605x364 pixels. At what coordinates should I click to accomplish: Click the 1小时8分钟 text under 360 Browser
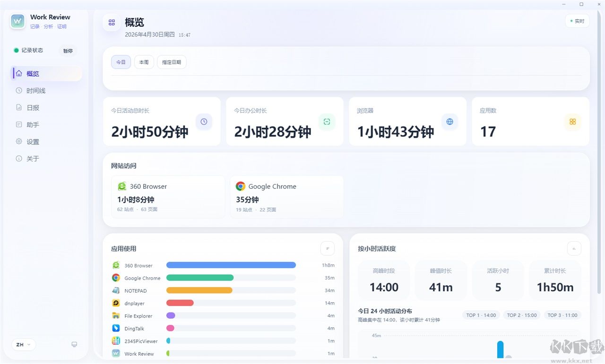tap(136, 200)
